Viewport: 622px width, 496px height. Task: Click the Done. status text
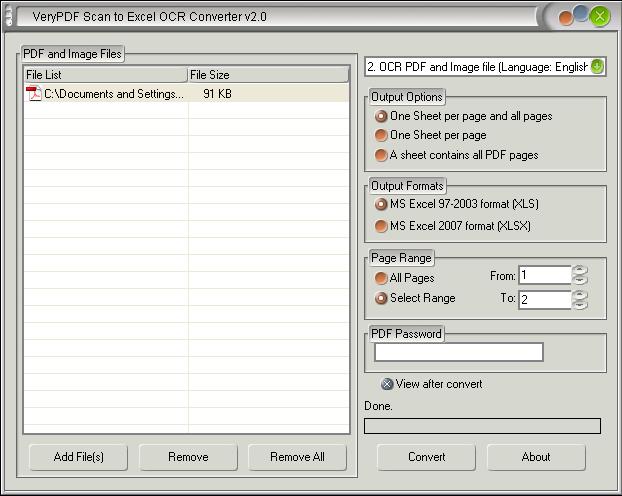pyautogui.click(x=378, y=406)
